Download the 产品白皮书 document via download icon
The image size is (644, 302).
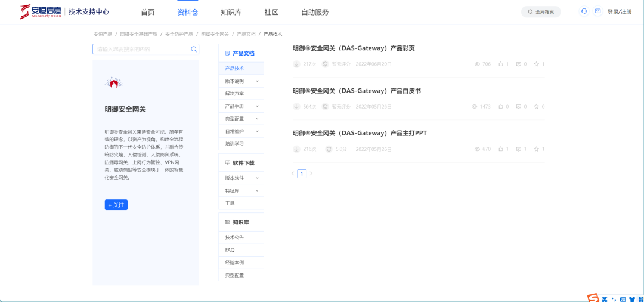[296, 107]
